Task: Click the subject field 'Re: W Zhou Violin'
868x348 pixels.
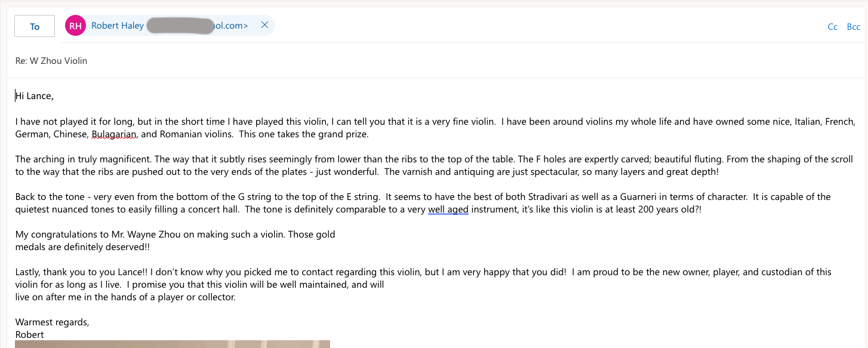Action: coord(51,60)
